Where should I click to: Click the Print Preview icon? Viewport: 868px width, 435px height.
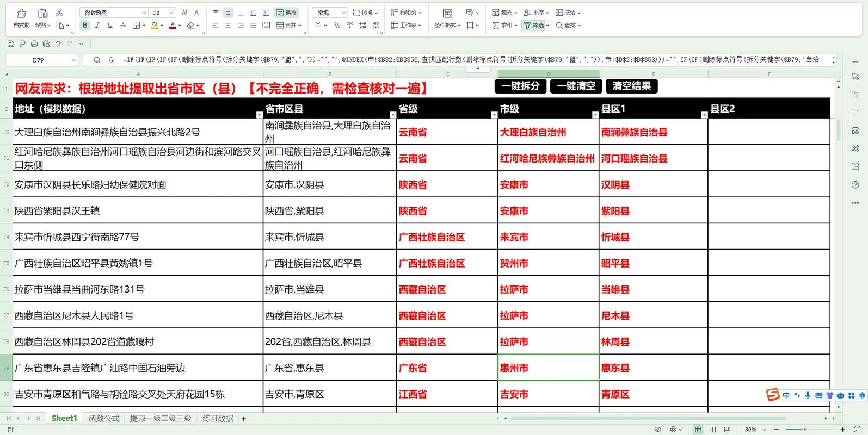[x=46, y=44]
